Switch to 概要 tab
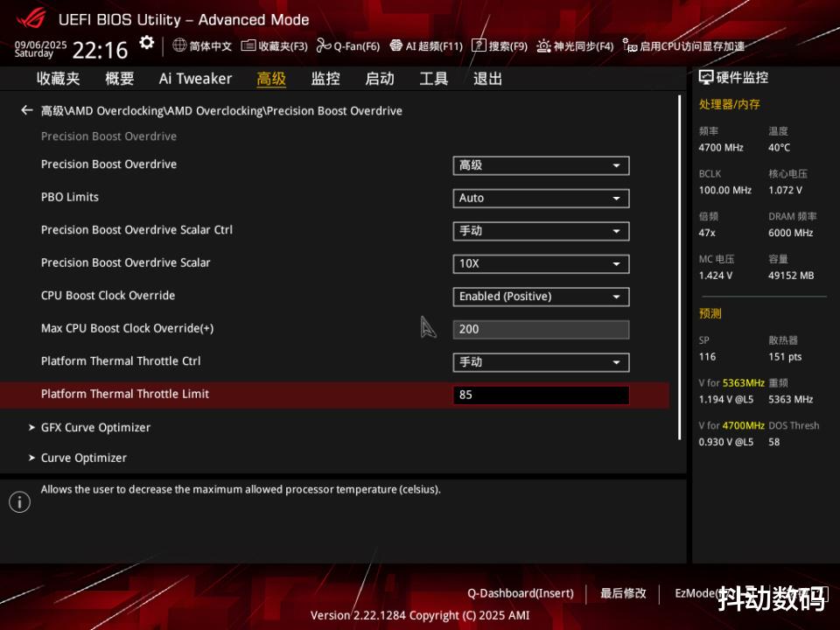The image size is (840, 630). tap(120, 79)
